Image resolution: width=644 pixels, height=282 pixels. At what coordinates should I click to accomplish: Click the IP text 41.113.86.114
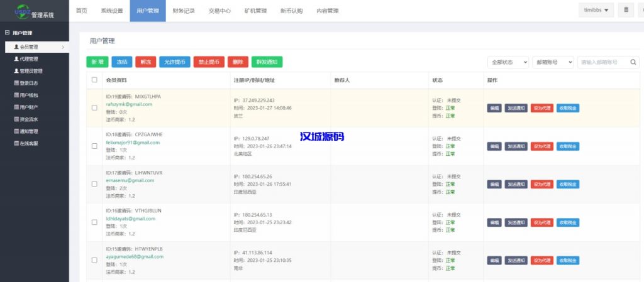(257, 253)
